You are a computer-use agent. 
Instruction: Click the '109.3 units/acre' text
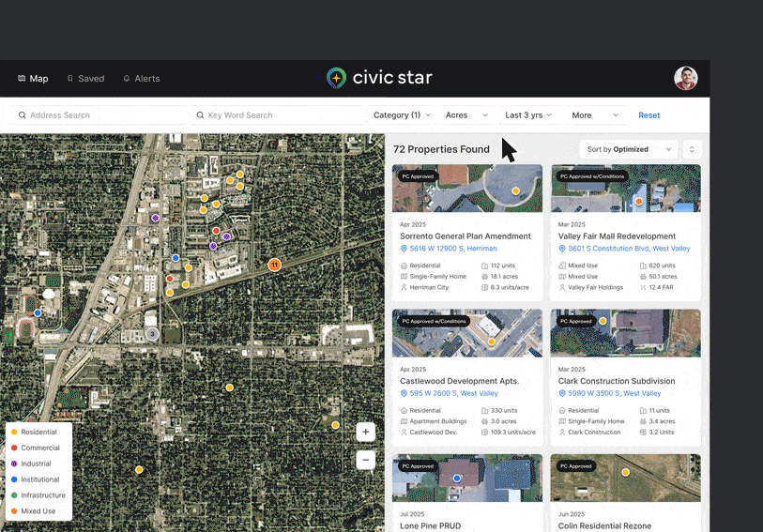pyautogui.click(x=512, y=433)
